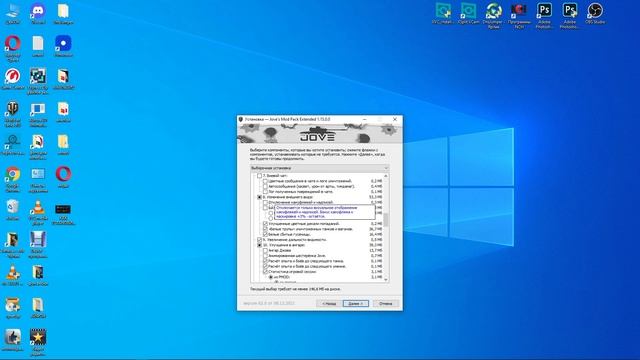The width and height of the screenshot is (640, 360).
Task: Open Adobe Photoshop shortcut beside OBS Studio
Action: coord(569,16)
